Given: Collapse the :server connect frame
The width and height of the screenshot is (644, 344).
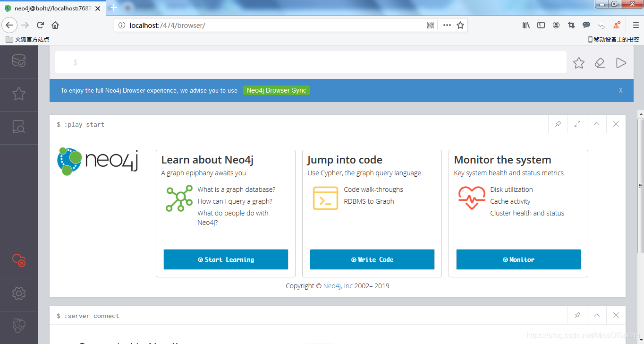Looking at the screenshot, I should click(x=597, y=315).
